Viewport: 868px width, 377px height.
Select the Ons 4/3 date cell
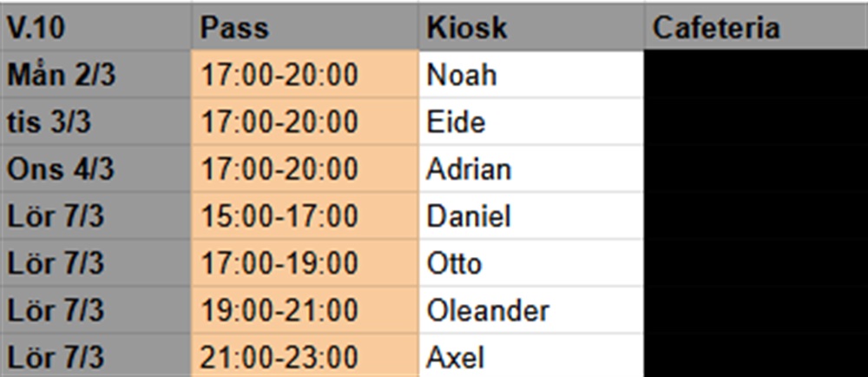pyautogui.click(x=95, y=169)
